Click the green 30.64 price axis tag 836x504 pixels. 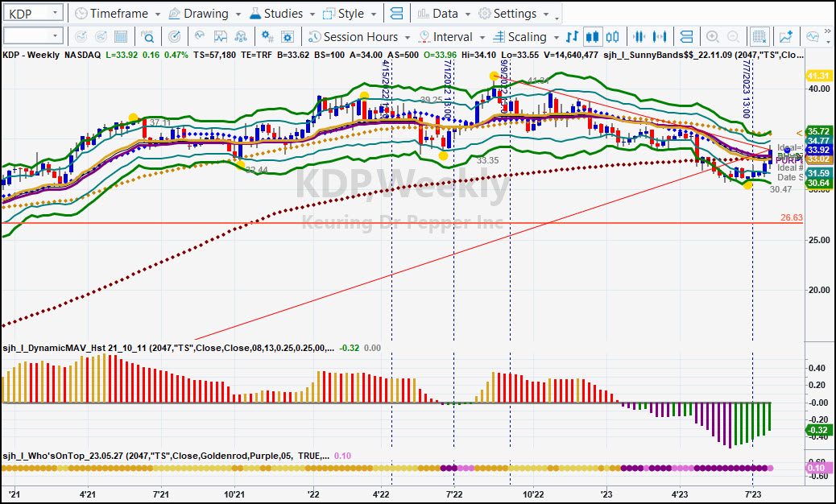(818, 183)
